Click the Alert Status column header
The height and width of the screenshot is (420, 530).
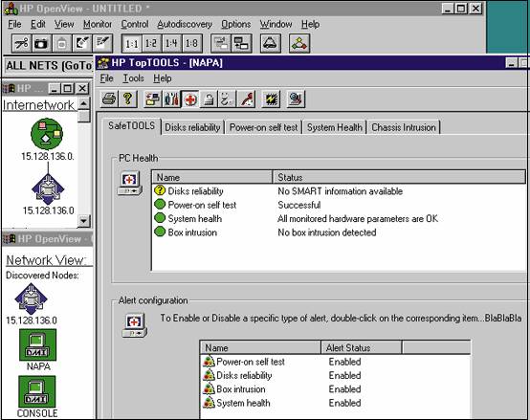click(362, 347)
